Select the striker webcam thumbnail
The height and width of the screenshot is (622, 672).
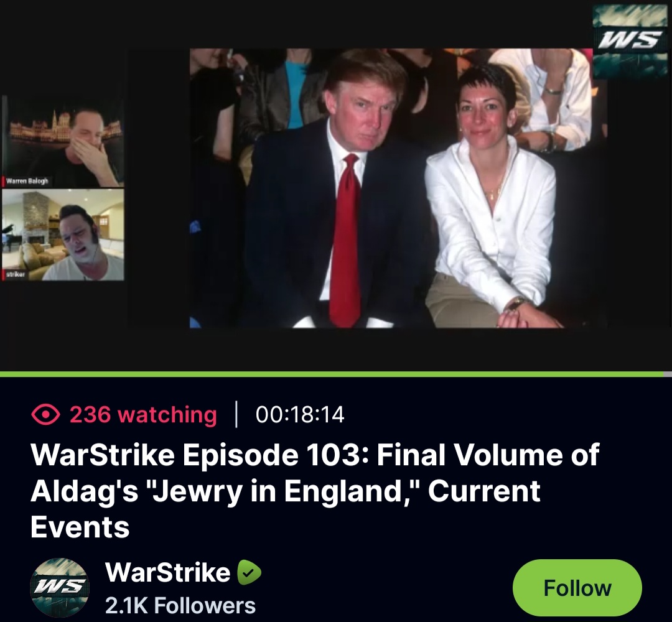[63, 234]
